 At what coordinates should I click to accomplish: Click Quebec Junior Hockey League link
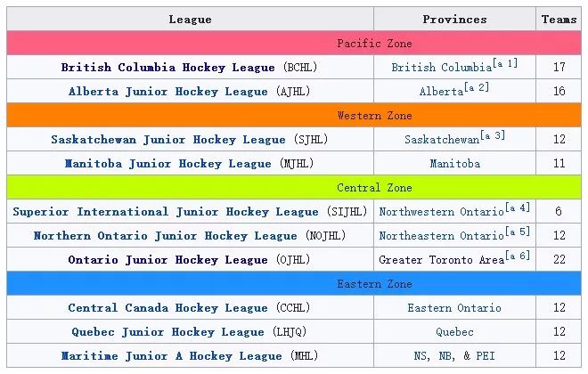[x=167, y=332]
